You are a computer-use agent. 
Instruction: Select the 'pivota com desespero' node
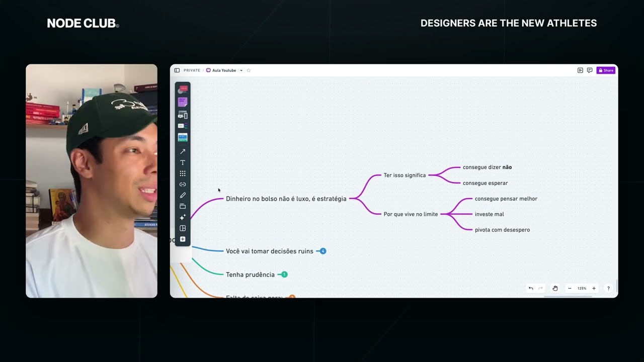coord(502,230)
